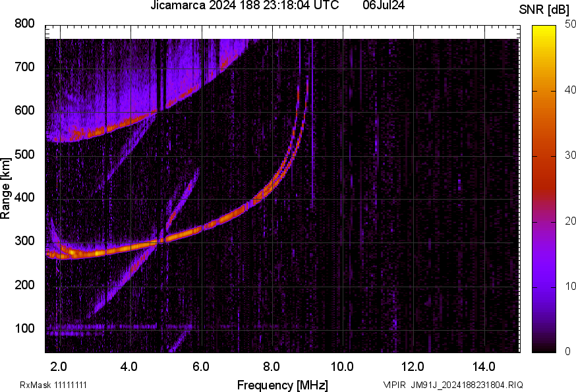Click the 6.0 frequency tick label
The width and height of the screenshot is (576, 392).
[x=200, y=367]
